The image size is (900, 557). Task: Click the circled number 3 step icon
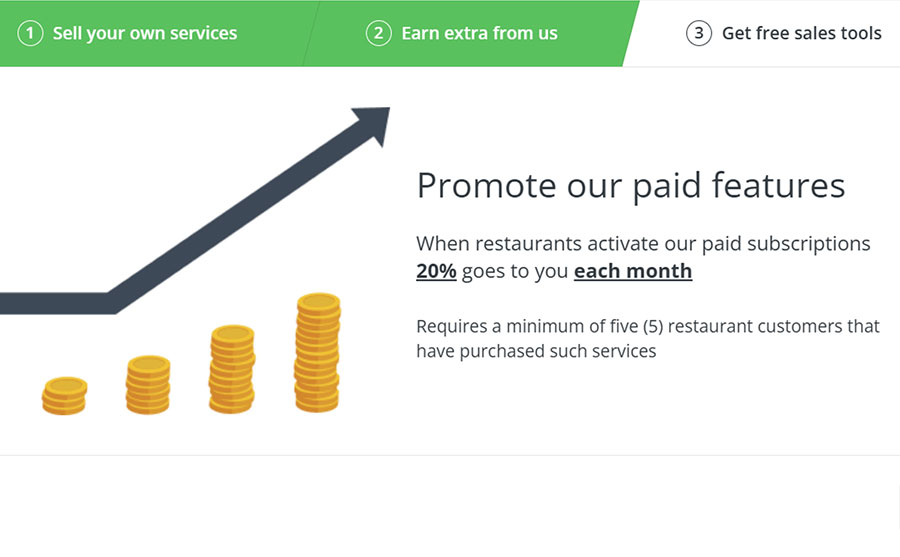point(699,33)
